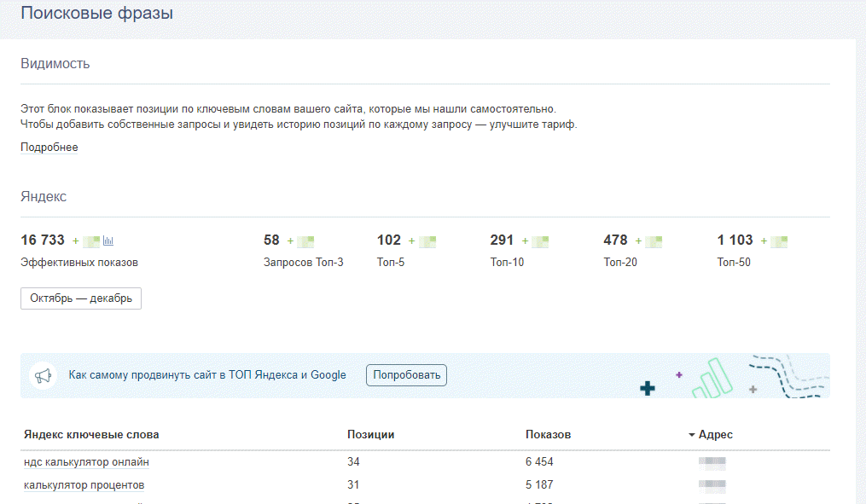The image size is (866, 504).
Task: Open the Октябрь — декабрь period selector
Action: point(81,298)
